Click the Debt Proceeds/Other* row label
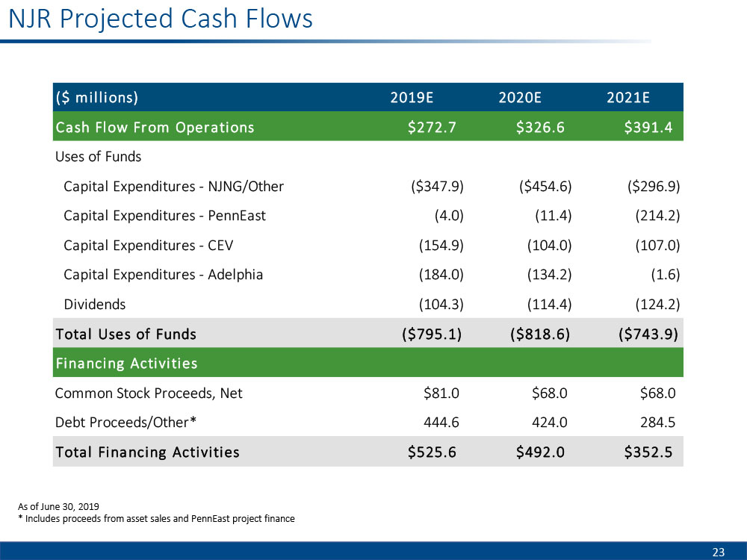Screen dimensions: 747x560 125,422
